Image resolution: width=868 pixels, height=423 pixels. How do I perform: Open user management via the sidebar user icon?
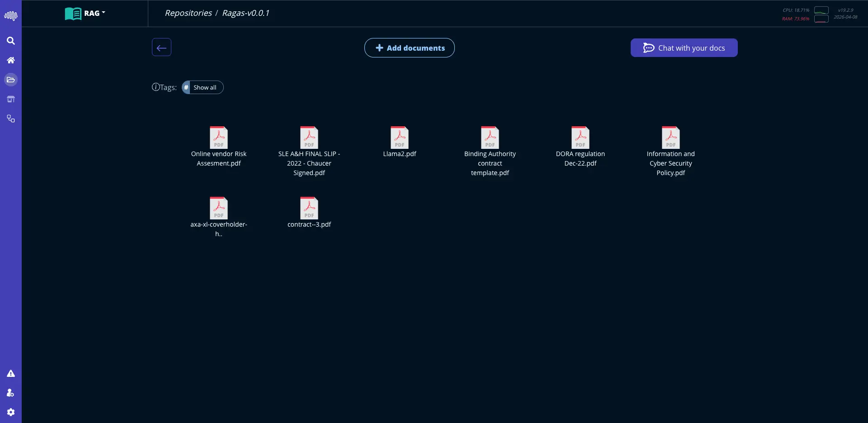pos(11,393)
